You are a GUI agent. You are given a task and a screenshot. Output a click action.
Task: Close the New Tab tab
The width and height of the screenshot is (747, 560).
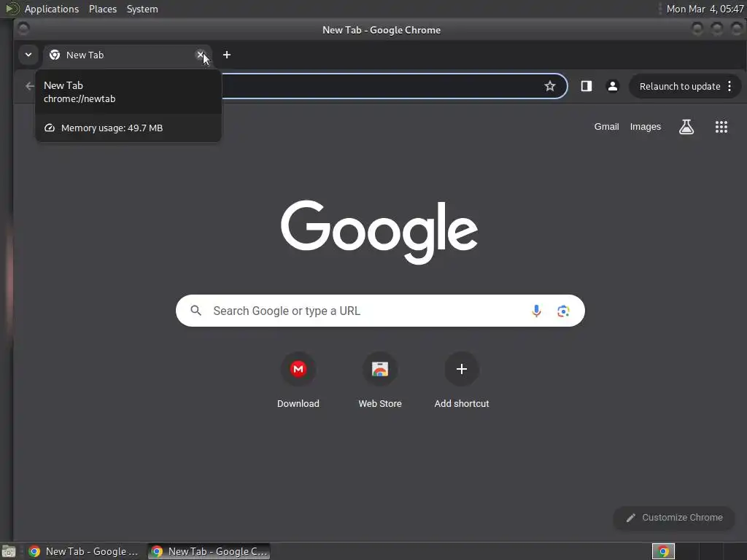[201, 55]
